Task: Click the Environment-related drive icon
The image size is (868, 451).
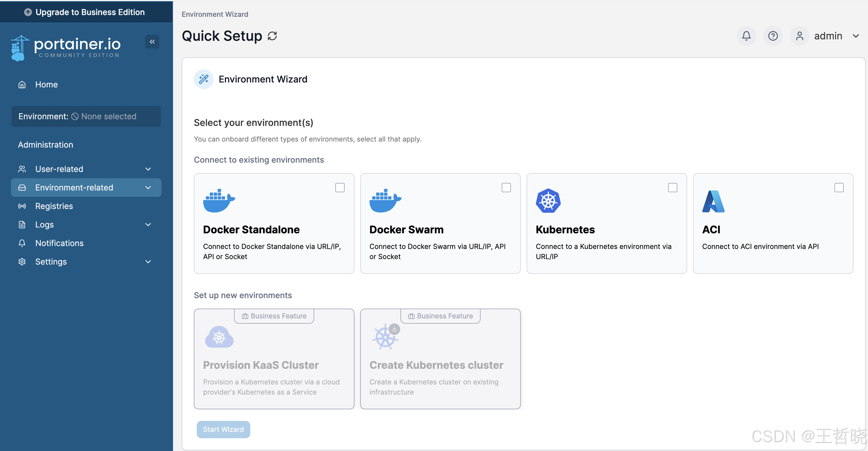Action: (x=22, y=187)
